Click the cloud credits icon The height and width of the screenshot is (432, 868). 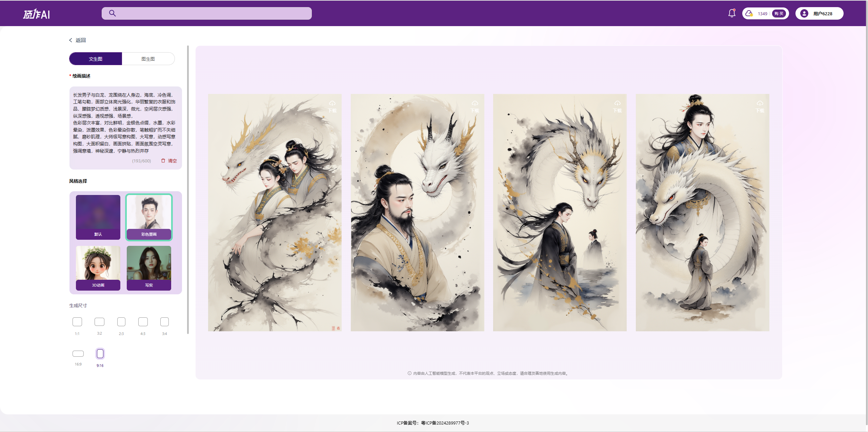pos(749,14)
